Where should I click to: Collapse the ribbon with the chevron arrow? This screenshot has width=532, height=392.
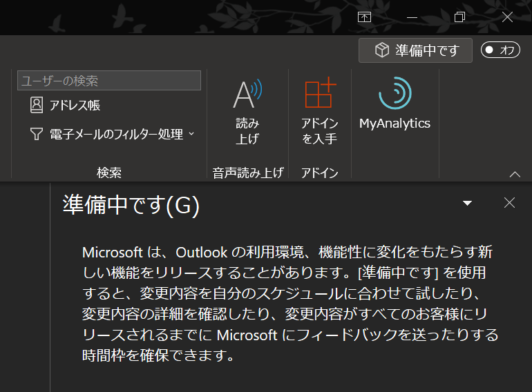[515, 174]
